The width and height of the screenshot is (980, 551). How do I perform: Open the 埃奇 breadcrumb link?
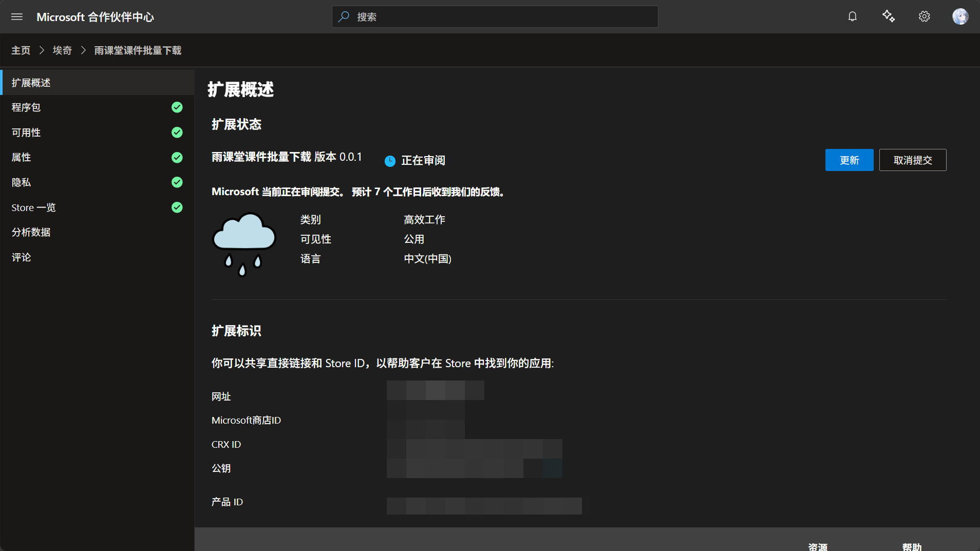(x=62, y=50)
